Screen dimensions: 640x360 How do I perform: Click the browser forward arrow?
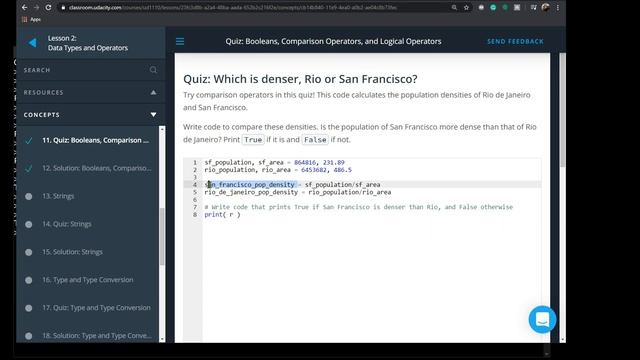pyautogui.click(x=36, y=7)
